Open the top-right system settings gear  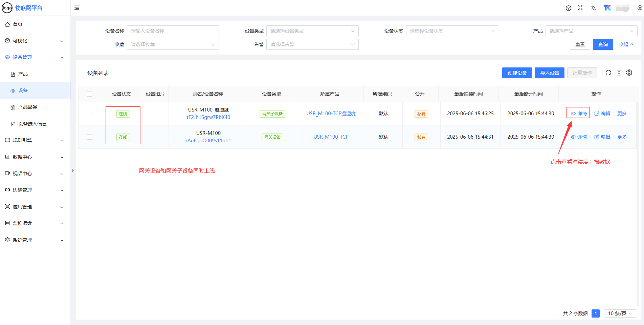pos(640,8)
